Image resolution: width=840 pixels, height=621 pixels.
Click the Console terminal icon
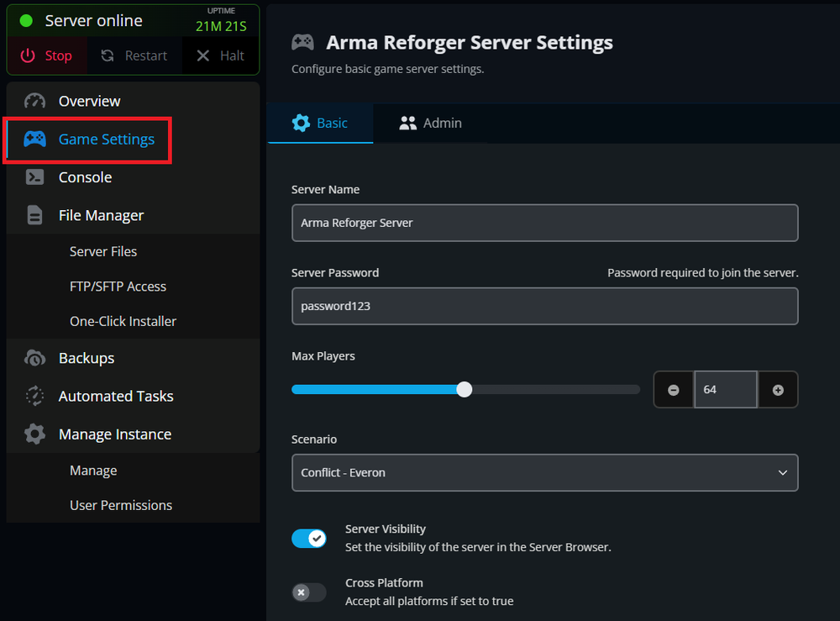point(34,176)
